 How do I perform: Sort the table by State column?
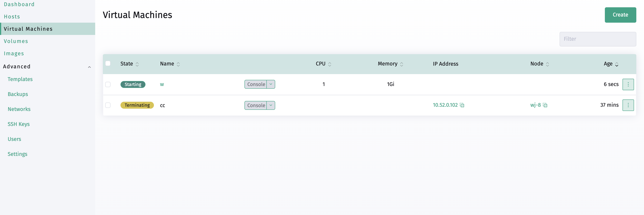coord(137,64)
